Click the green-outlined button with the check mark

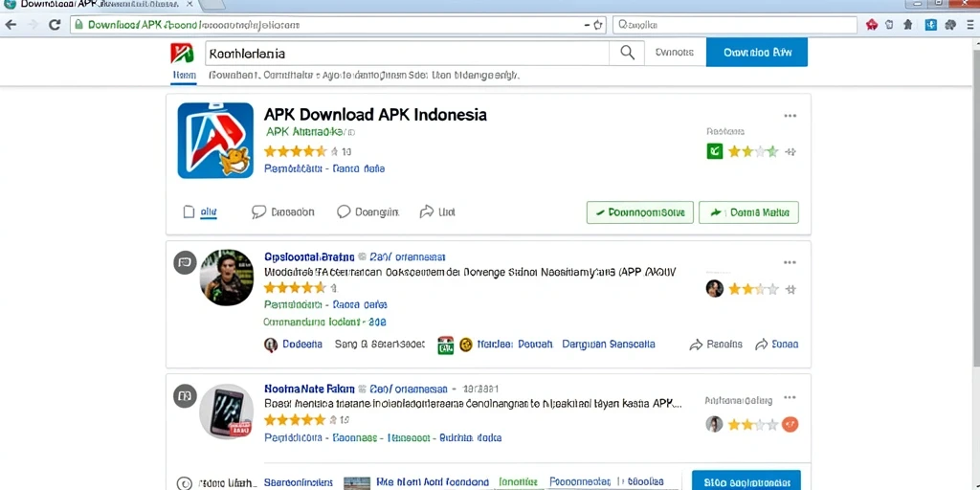[x=640, y=212]
